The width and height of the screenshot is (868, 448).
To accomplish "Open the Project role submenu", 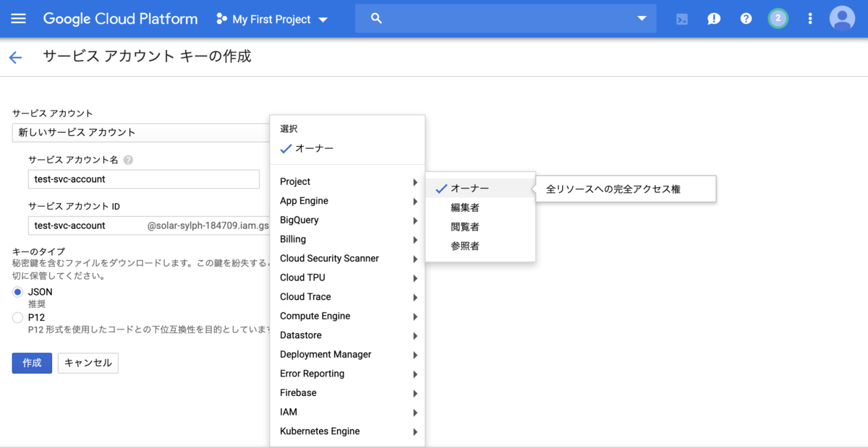I will click(347, 181).
